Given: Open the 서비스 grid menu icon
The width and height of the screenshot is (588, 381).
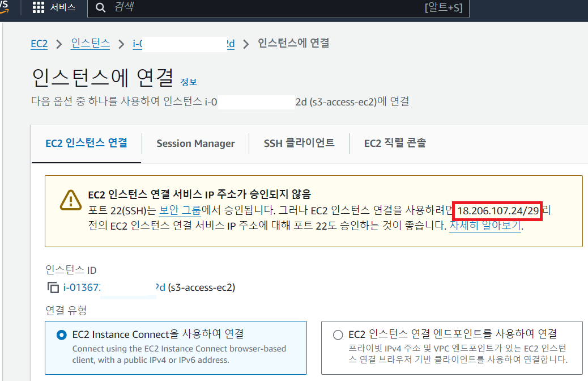Looking at the screenshot, I should pyautogui.click(x=39, y=7).
